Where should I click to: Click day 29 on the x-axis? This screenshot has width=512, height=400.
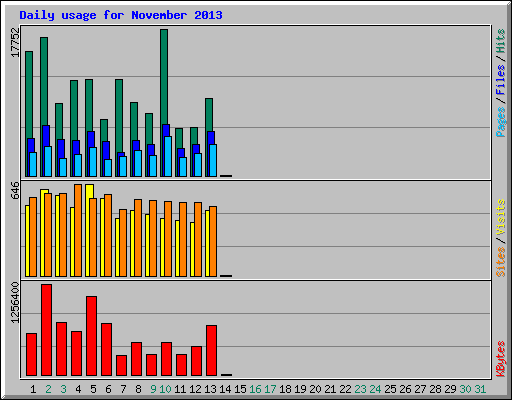click(450, 389)
